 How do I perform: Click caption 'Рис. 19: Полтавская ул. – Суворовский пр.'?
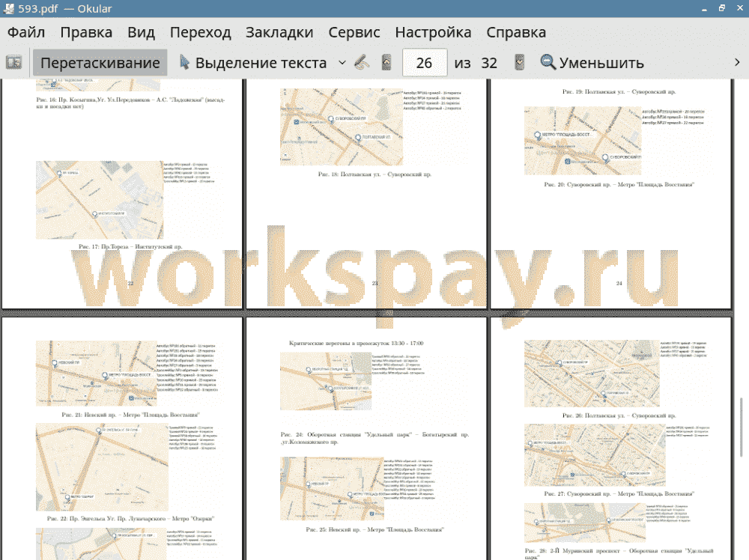click(x=619, y=91)
